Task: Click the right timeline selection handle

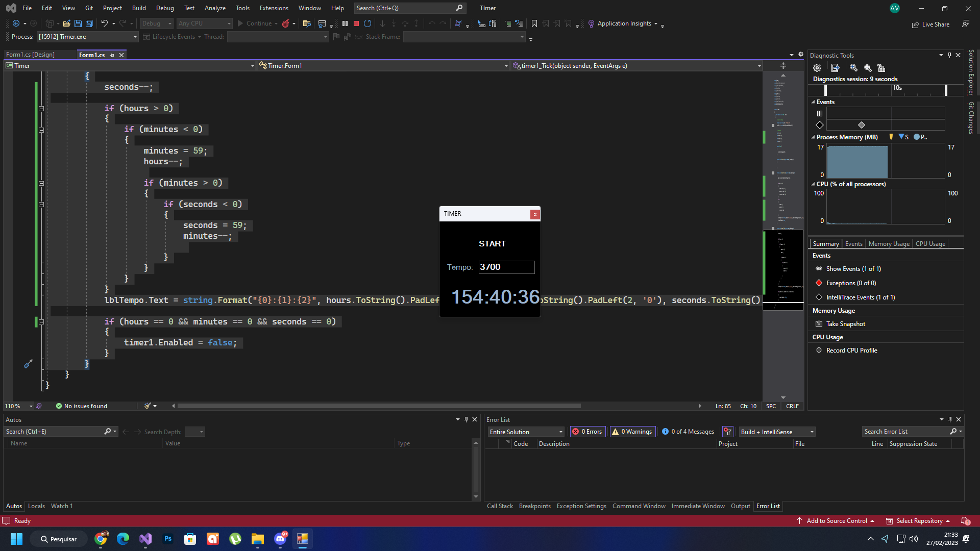Action: coord(946,90)
